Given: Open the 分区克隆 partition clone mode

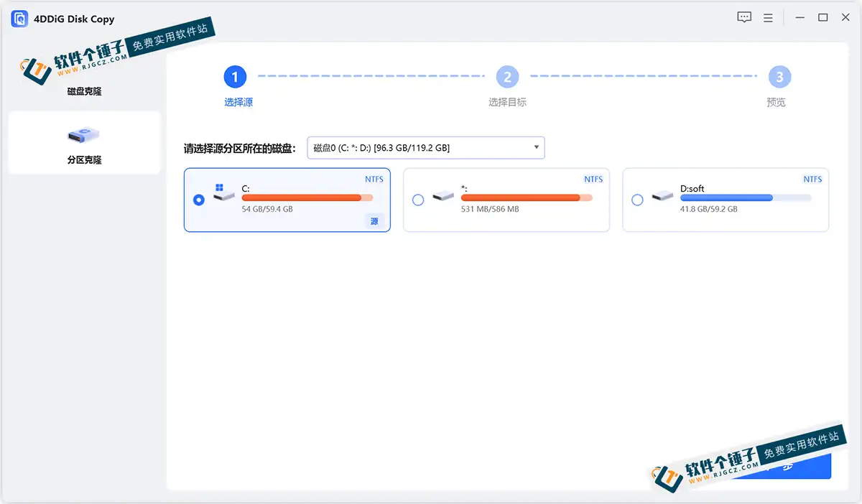Looking at the screenshot, I should click(x=84, y=143).
